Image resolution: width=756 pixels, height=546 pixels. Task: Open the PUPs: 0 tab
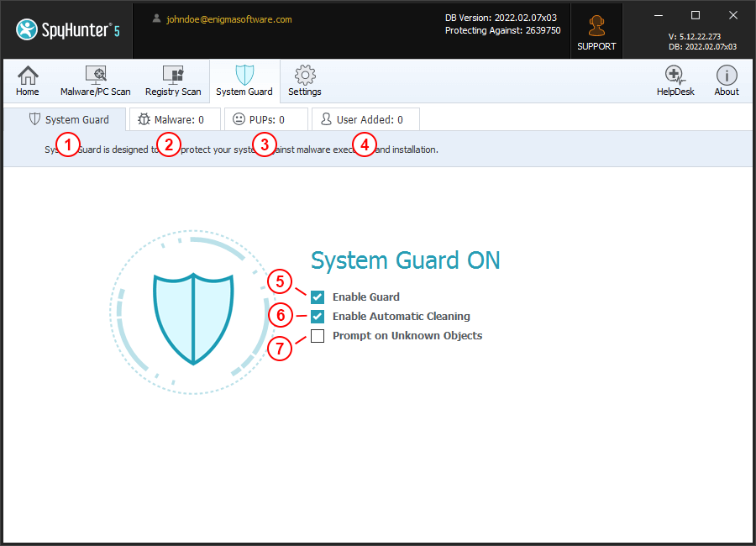[265, 120]
